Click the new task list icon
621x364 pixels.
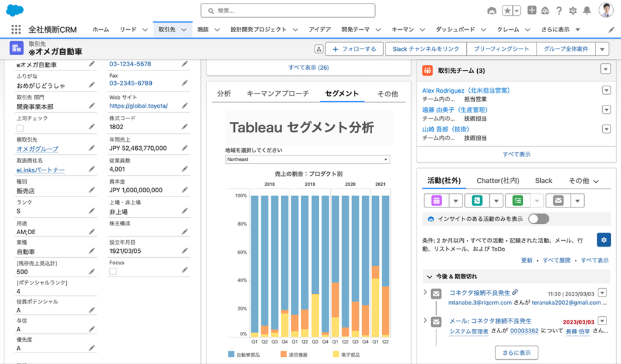518,201
